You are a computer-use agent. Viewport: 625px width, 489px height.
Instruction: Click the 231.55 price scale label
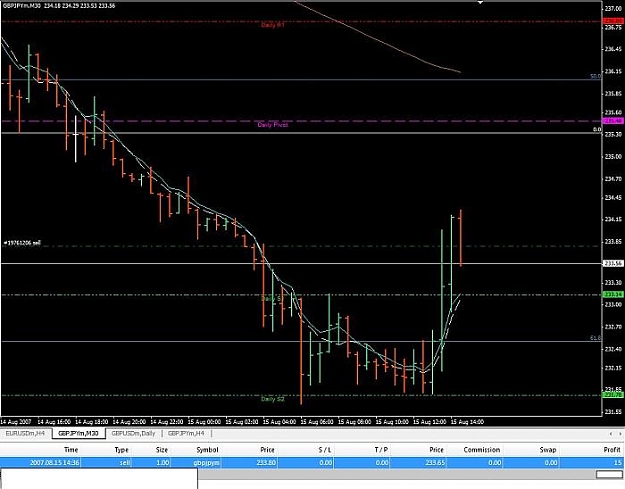[613, 411]
